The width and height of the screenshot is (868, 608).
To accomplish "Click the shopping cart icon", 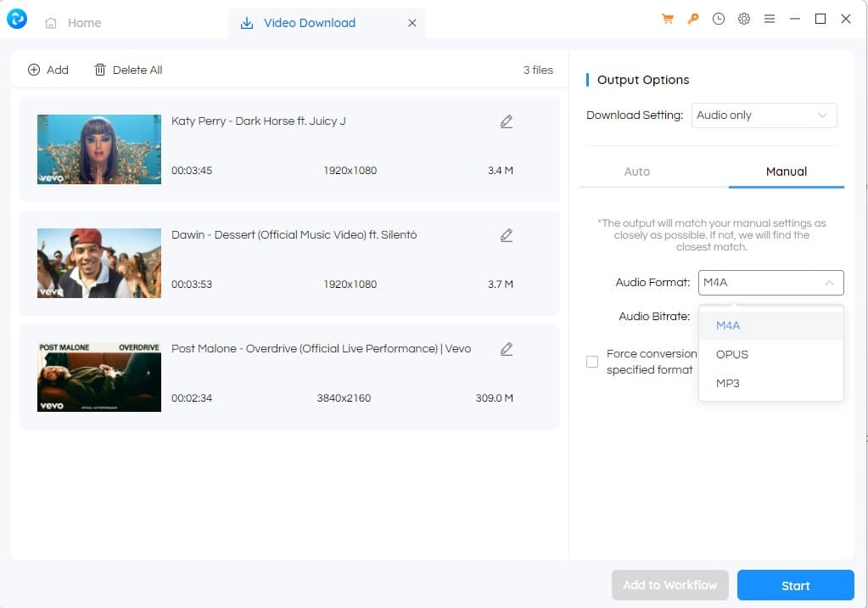I will [x=668, y=20].
